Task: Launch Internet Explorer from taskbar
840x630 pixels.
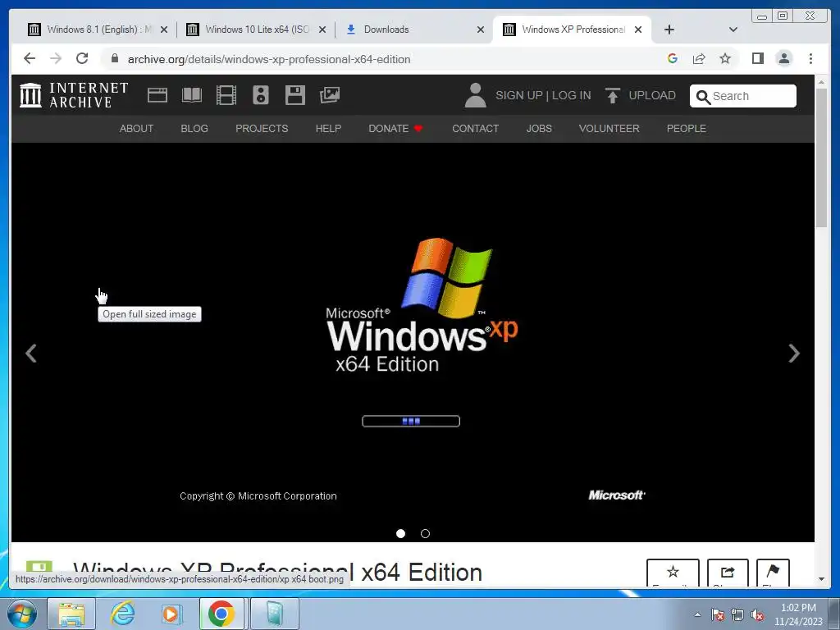Action: click(x=123, y=614)
